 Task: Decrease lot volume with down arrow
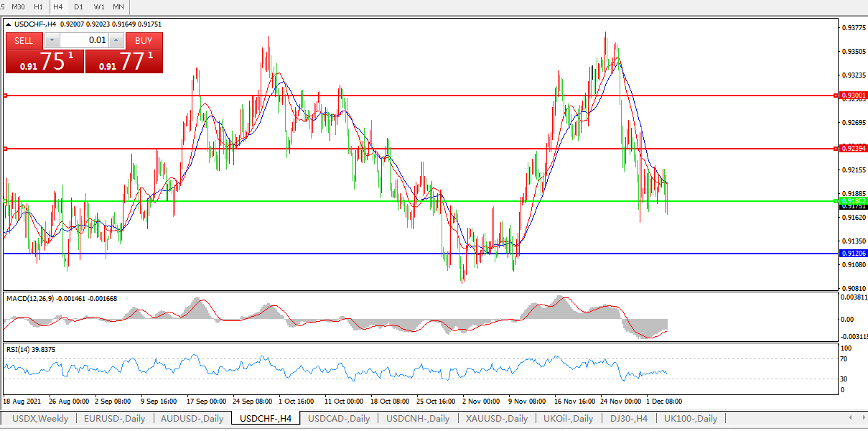pos(52,40)
